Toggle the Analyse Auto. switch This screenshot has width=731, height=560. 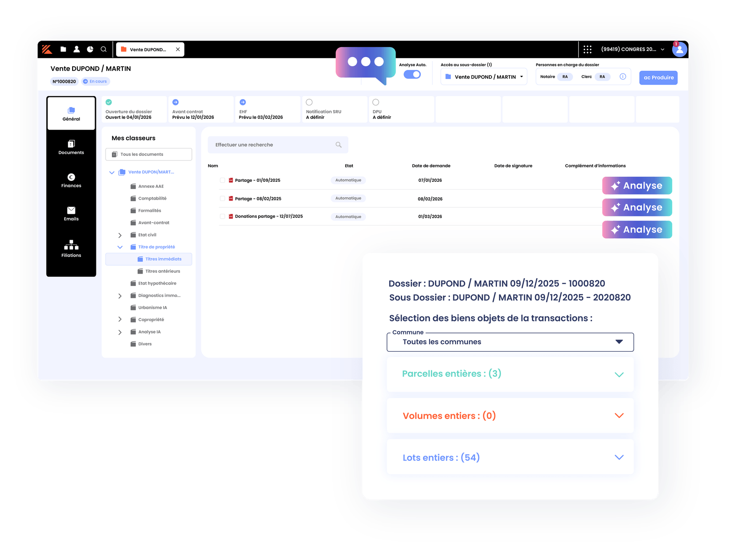(x=412, y=74)
